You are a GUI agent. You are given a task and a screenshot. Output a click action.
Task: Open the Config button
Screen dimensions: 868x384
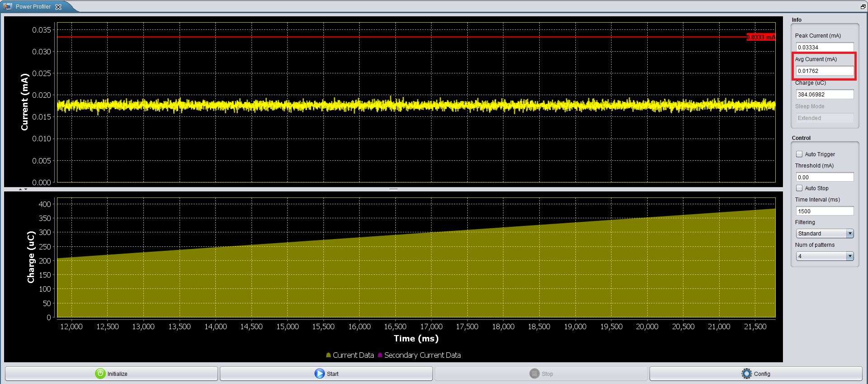point(756,374)
